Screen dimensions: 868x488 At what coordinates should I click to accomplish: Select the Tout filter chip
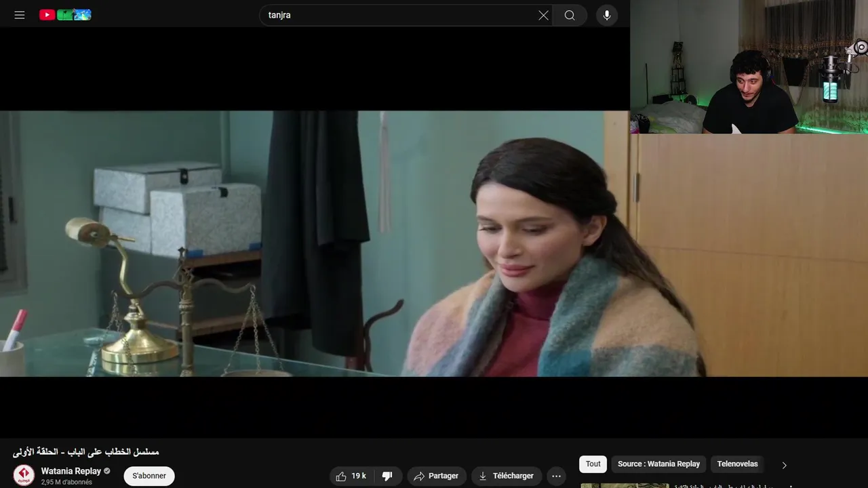pos(593,464)
